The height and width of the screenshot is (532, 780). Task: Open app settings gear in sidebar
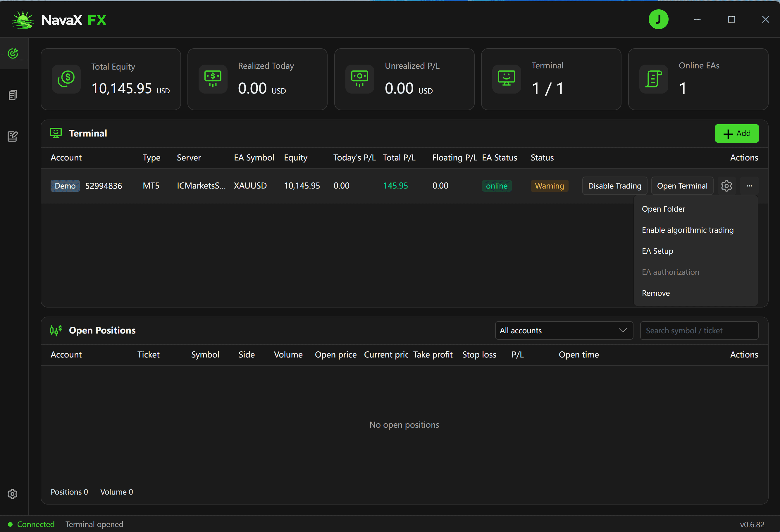(13, 494)
